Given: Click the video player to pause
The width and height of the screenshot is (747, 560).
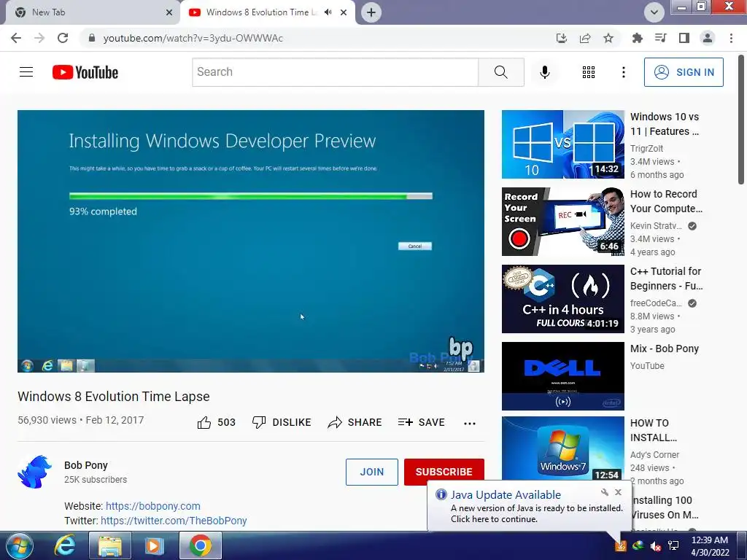Looking at the screenshot, I should [251, 241].
